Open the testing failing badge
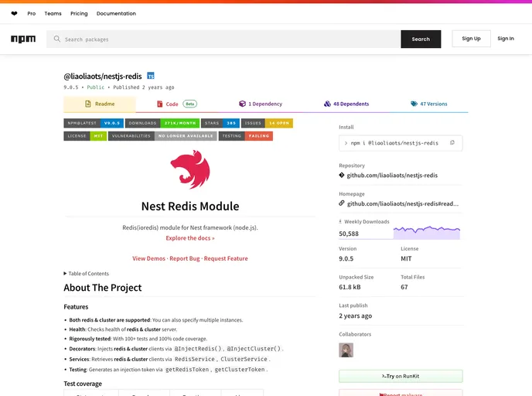 tap(246, 136)
